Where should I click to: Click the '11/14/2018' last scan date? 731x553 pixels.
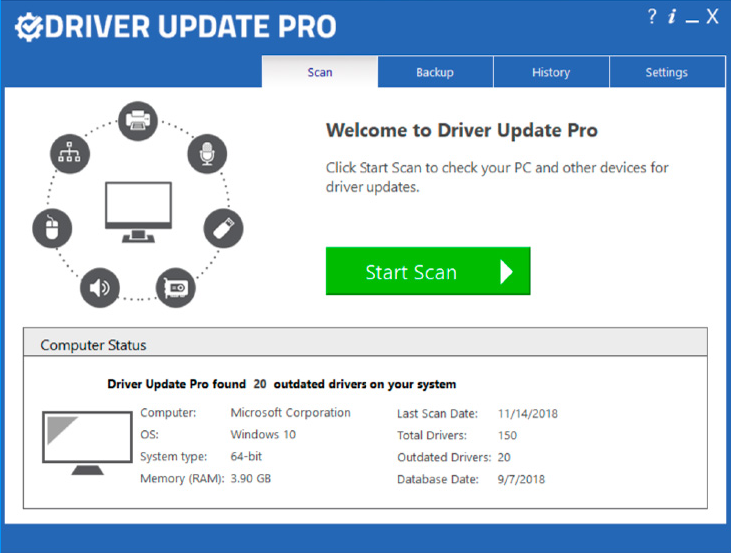[528, 414]
